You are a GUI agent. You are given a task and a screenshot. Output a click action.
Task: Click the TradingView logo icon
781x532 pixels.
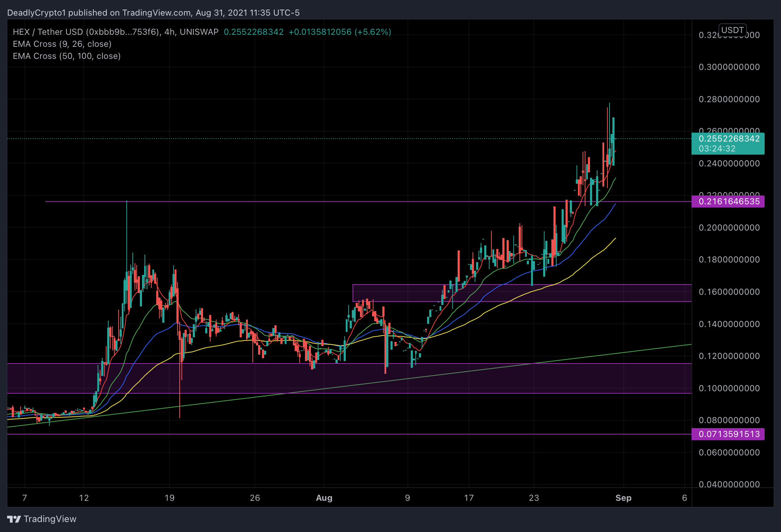[14, 519]
